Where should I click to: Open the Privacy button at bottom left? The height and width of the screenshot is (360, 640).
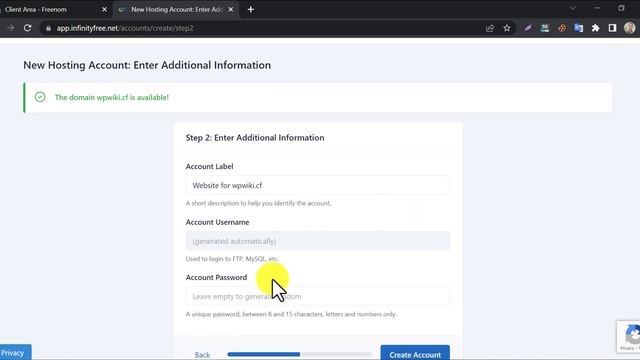click(16, 353)
